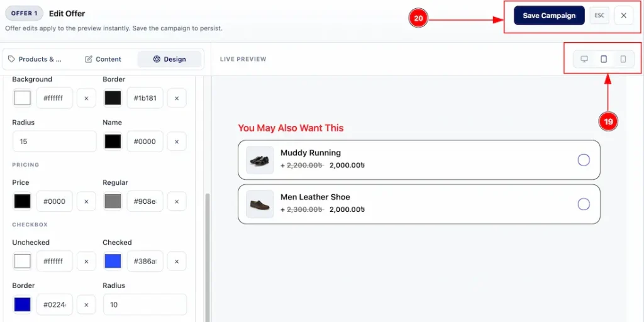Clear the checkbox Border color value
644x322 pixels.
pyautogui.click(x=86, y=304)
